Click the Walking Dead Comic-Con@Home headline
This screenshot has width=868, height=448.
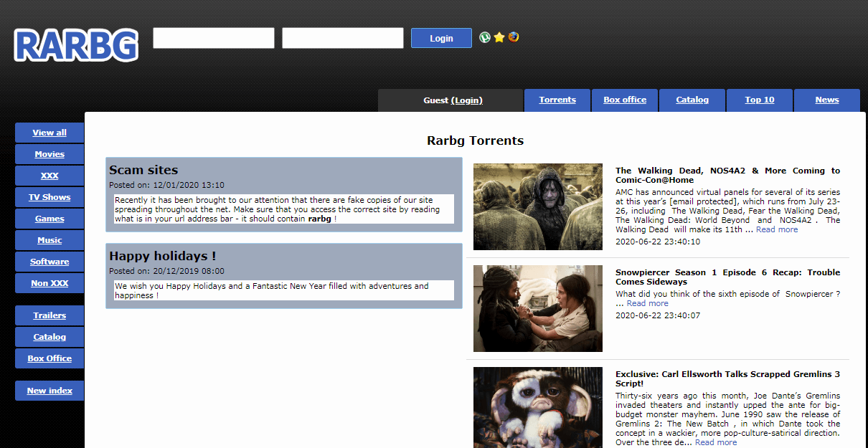point(727,175)
